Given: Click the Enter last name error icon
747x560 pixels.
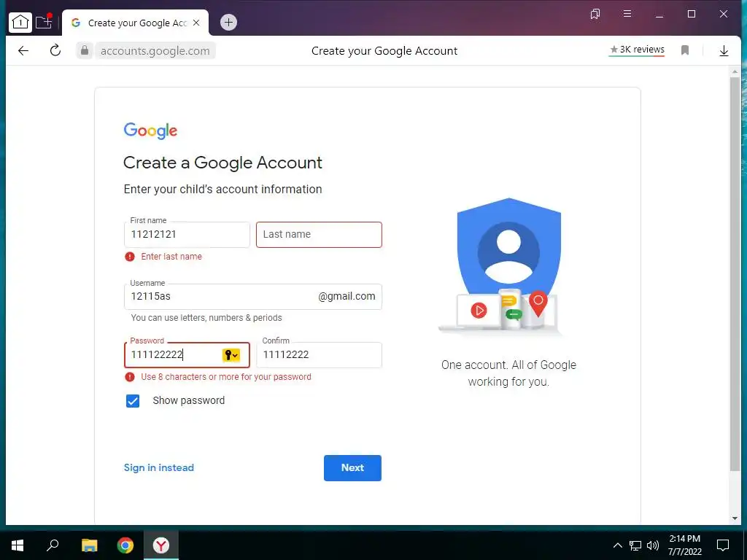Looking at the screenshot, I should coord(130,257).
